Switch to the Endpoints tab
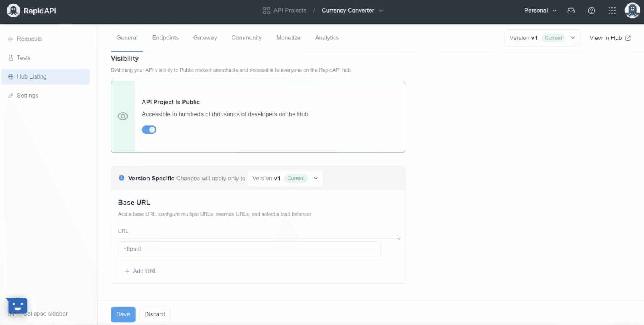This screenshot has height=325, width=644. pos(165,38)
